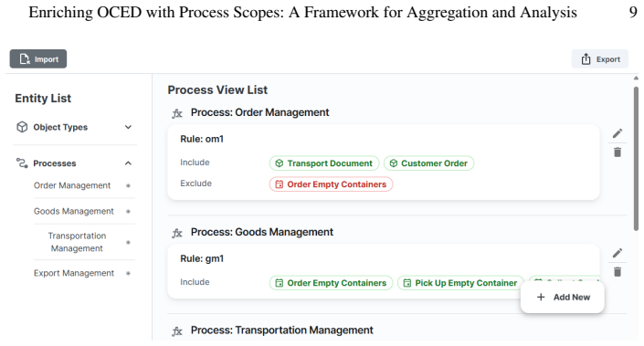Click the dot marker beside Order Management
This screenshot has height=346, width=644.
coord(128,186)
